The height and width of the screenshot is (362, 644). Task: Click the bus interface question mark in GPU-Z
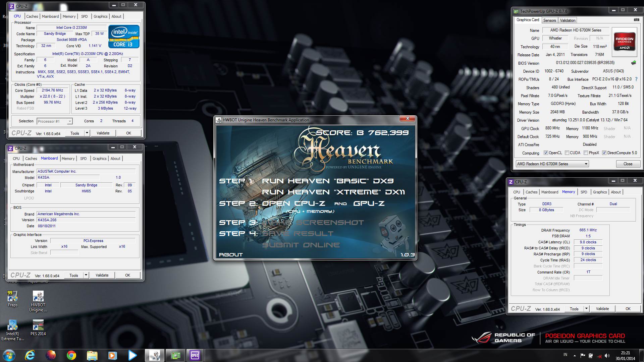636,79
